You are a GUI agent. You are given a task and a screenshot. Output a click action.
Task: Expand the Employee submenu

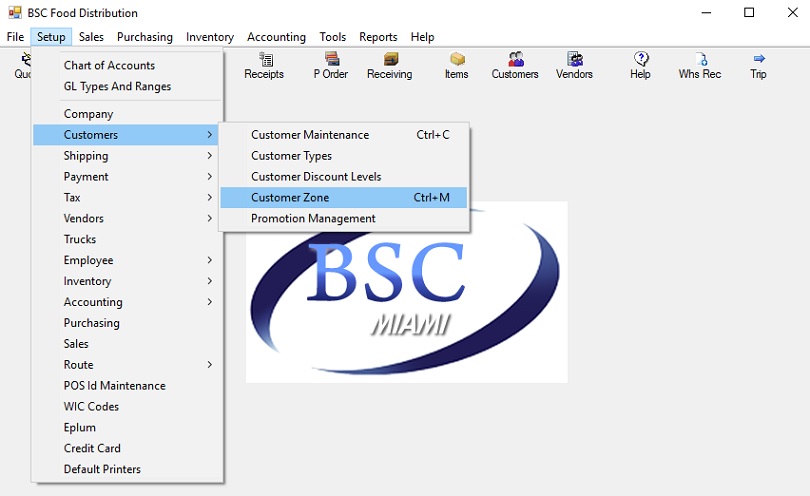click(128, 260)
